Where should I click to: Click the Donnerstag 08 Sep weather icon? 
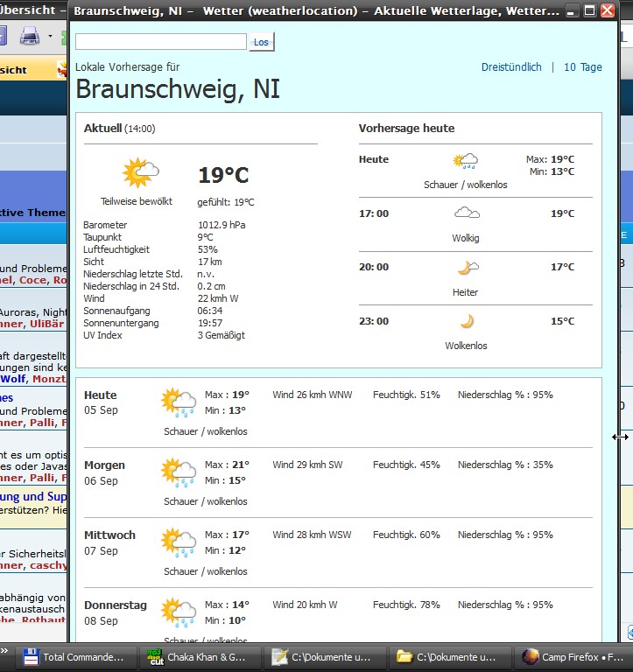(x=179, y=612)
